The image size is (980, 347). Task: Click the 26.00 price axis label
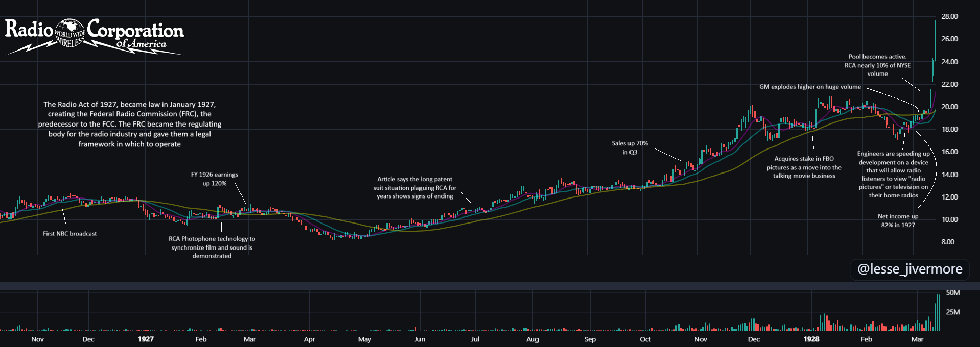(x=949, y=39)
